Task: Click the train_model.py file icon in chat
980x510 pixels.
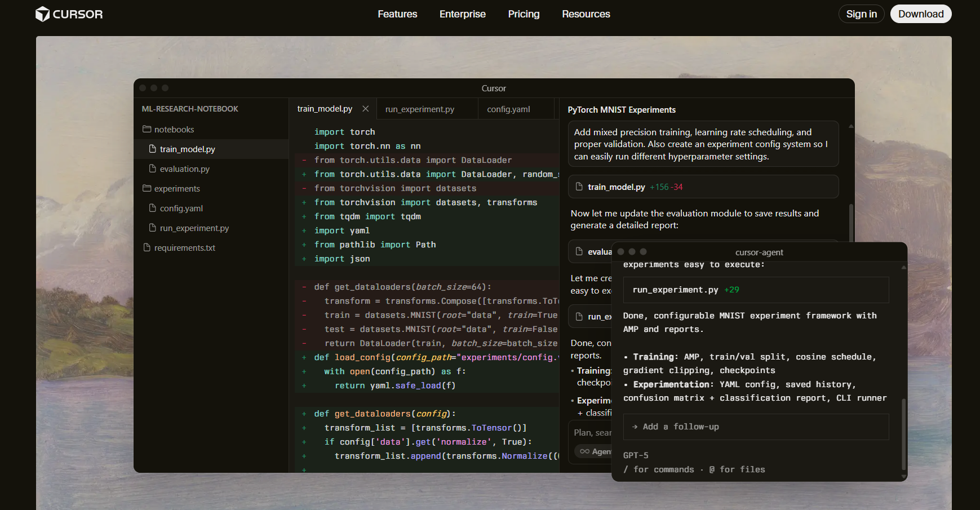Action: point(579,187)
